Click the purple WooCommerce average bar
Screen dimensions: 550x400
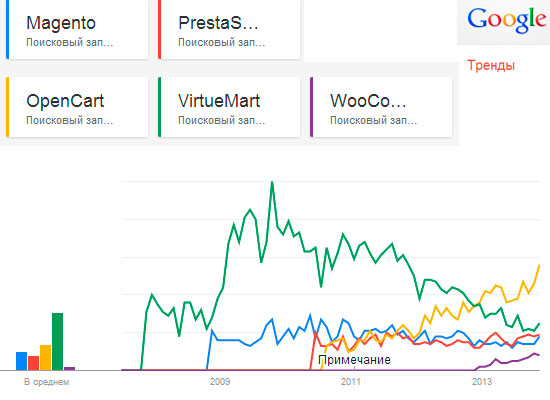click(69, 368)
